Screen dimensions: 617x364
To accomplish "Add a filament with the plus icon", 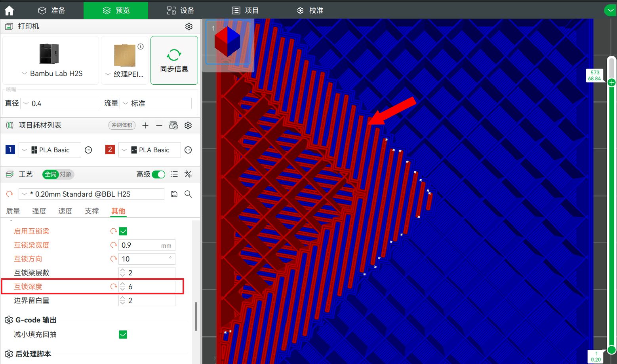I will point(145,125).
